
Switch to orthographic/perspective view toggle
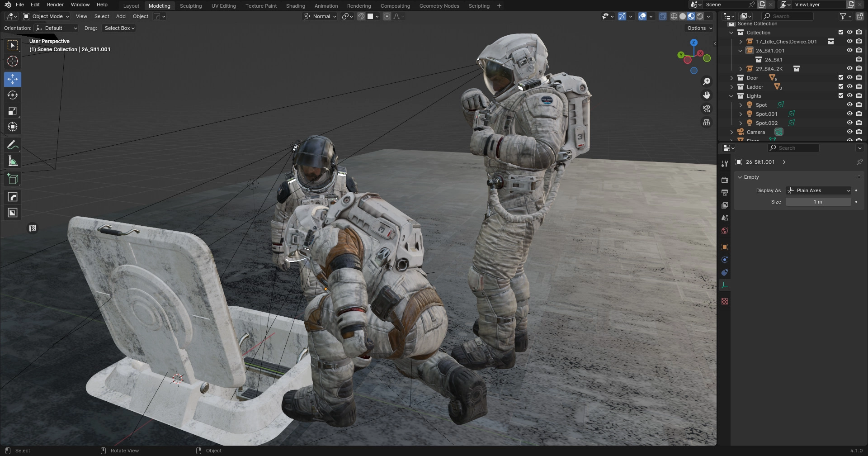point(707,123)
